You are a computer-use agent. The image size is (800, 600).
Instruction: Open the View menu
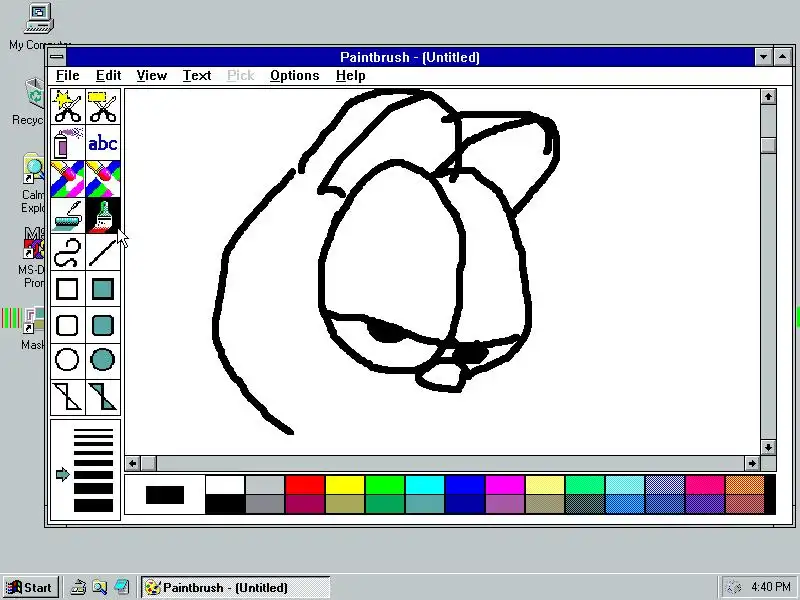click(x=152, y=76)
